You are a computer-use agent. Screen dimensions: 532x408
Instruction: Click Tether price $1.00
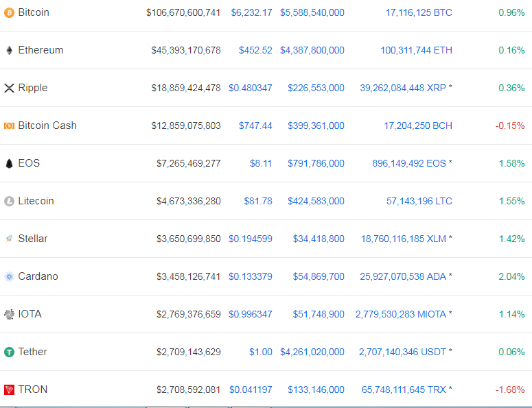(x=261, y=352)
